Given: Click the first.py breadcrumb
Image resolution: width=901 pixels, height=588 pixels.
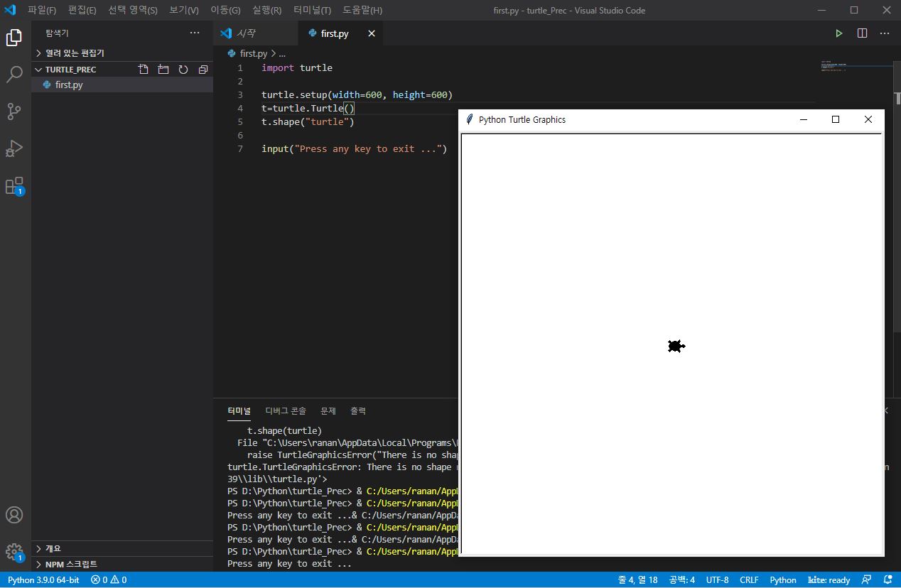Looking at the screenshot, I should (248, 53).
